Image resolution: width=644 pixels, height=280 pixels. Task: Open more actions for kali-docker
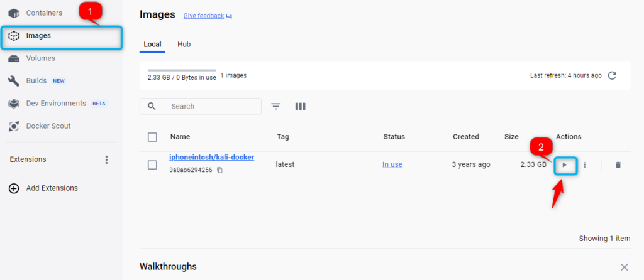(584, 165)
